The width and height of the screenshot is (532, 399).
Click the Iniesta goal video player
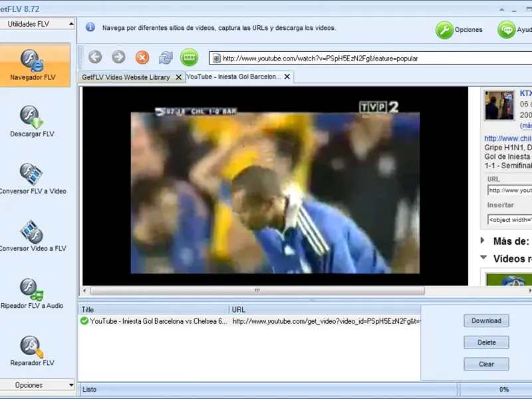275,186
